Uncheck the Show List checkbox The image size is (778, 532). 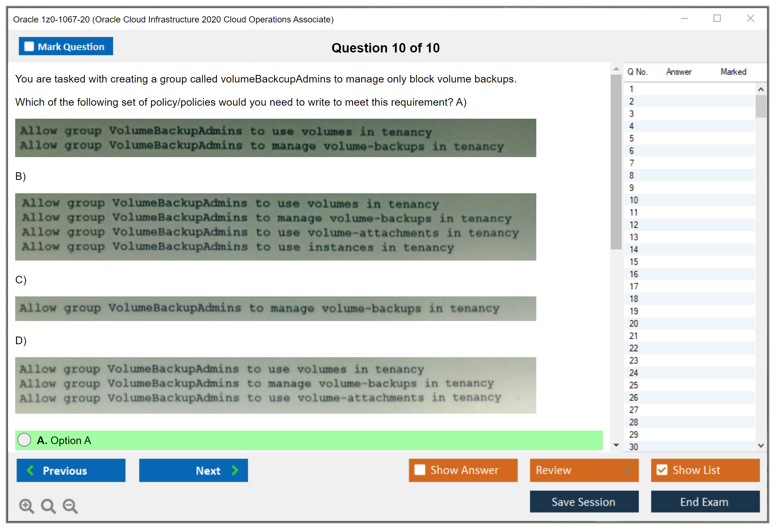(662, 470)
